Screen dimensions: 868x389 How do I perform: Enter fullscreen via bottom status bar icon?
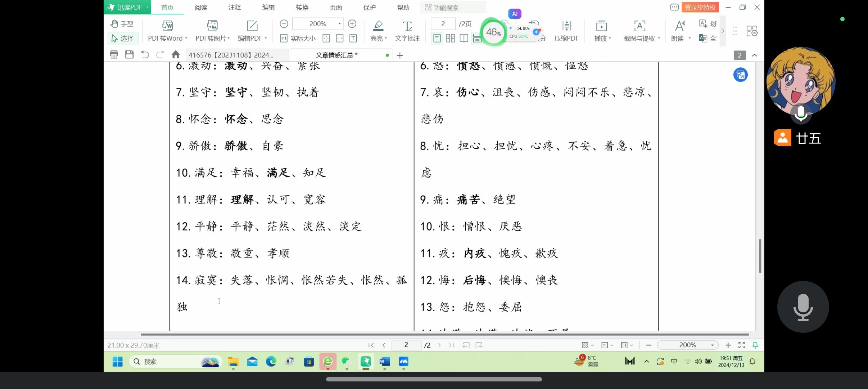[742, 345]
